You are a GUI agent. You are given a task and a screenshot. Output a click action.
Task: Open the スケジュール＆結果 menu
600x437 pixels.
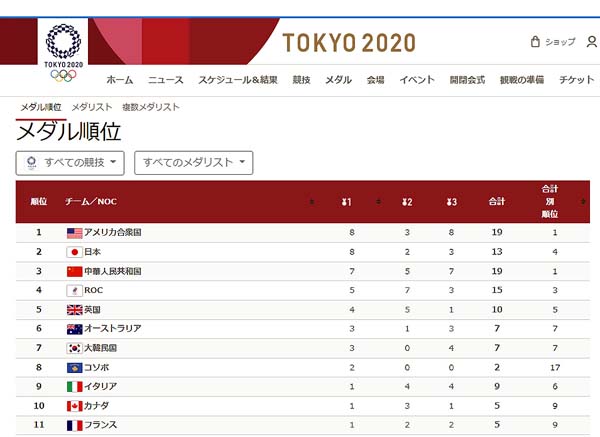pyautogui.click(x=238, y=80)
